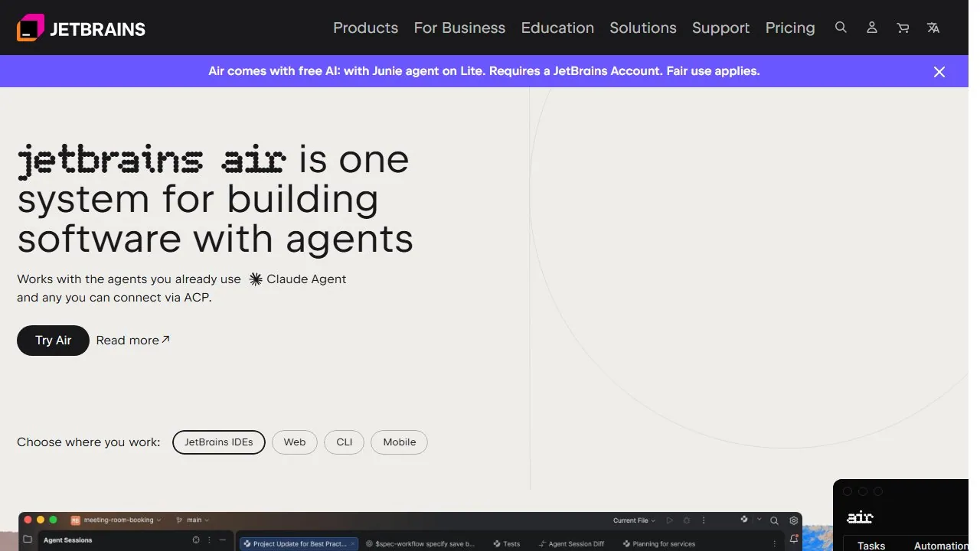
Task: Select the Web option
Action: click(295, 442)
